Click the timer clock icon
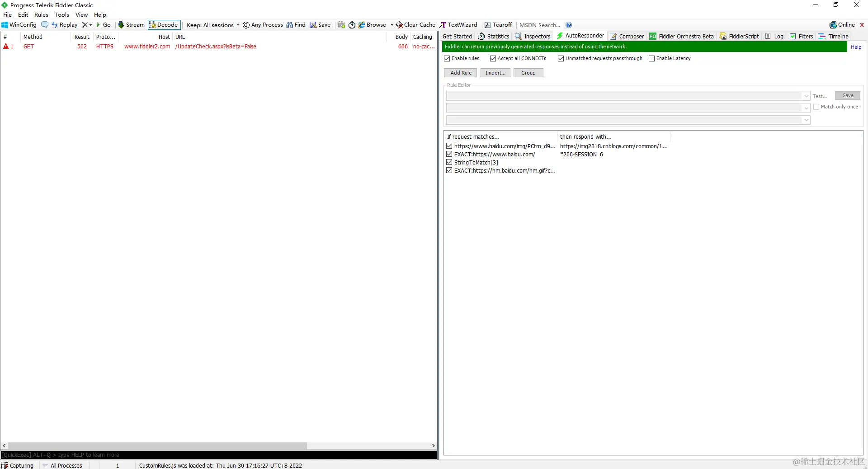Viewport: 868px width, 469px height. 352,25
